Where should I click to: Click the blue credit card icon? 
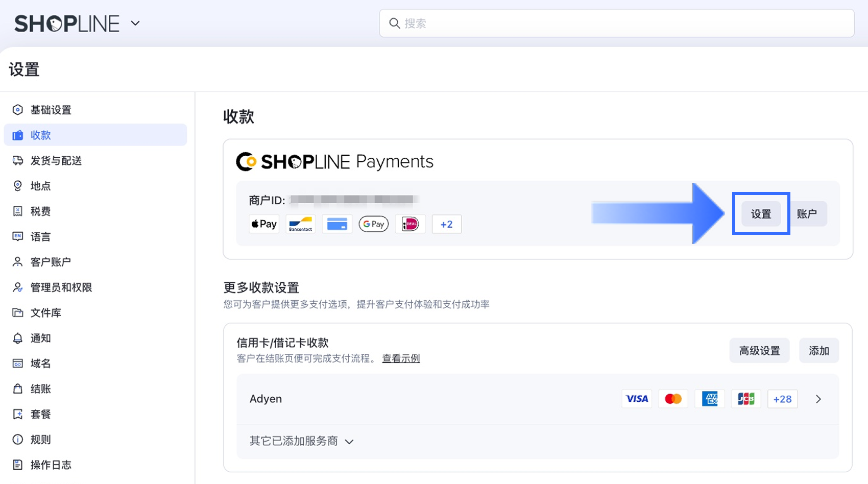tap(337, 224)
